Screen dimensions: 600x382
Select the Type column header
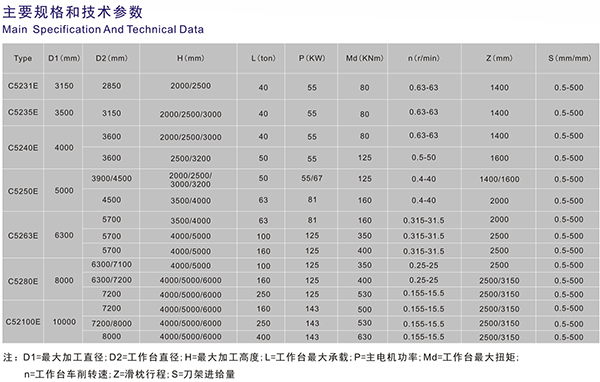tap(23, 59)
